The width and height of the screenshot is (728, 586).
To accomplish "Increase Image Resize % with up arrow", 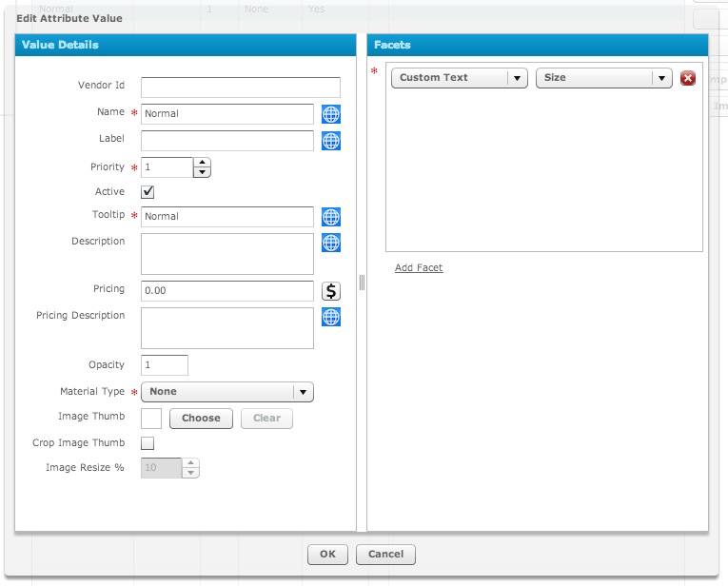I will click(191, 463).
